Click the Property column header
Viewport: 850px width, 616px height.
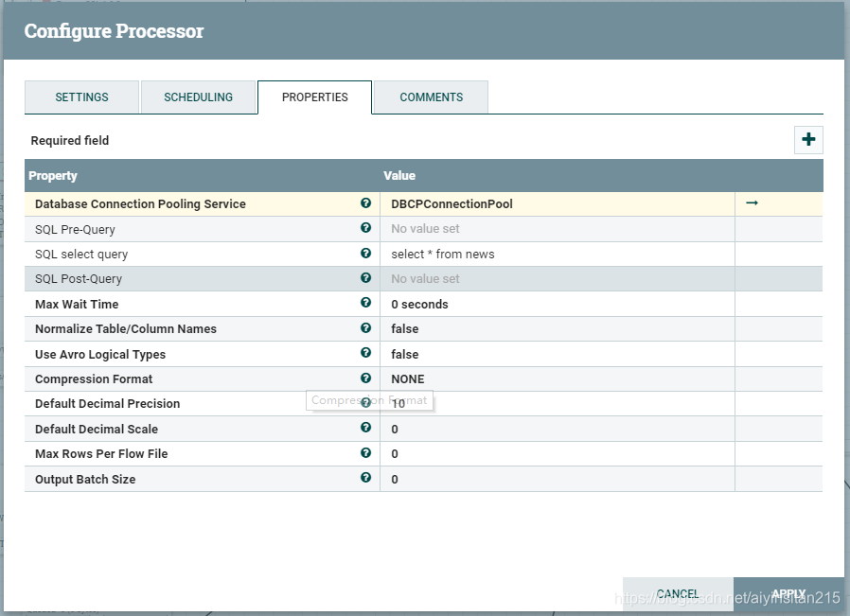(x=53, y=176)
